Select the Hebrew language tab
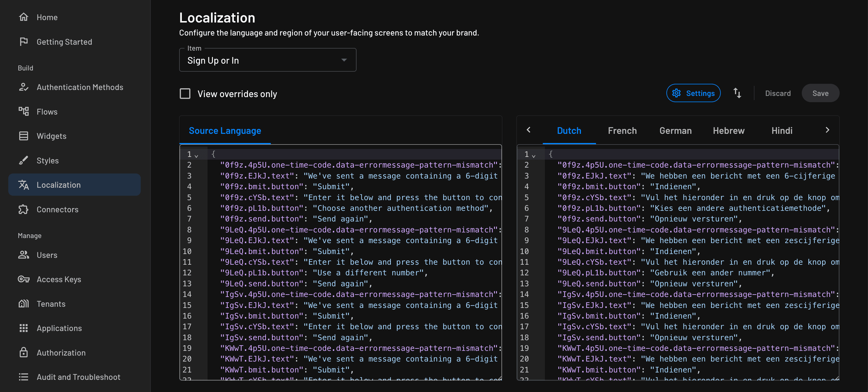 pos(728,131)
